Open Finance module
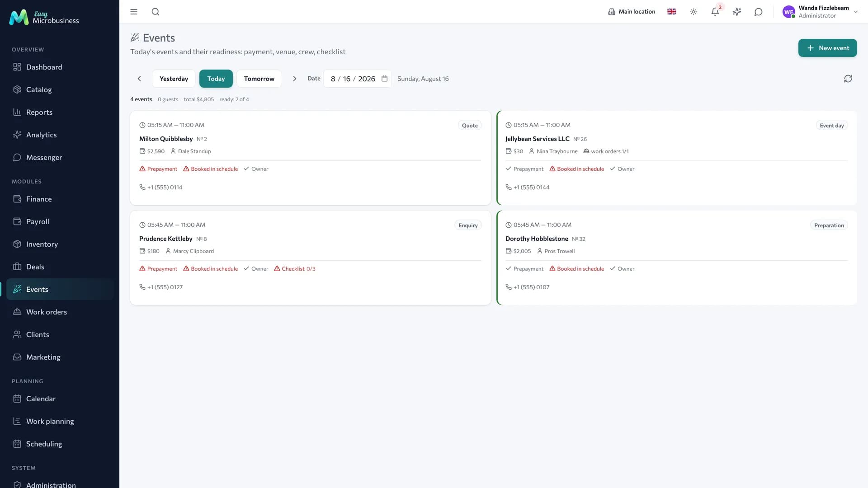 click(60, 199)
